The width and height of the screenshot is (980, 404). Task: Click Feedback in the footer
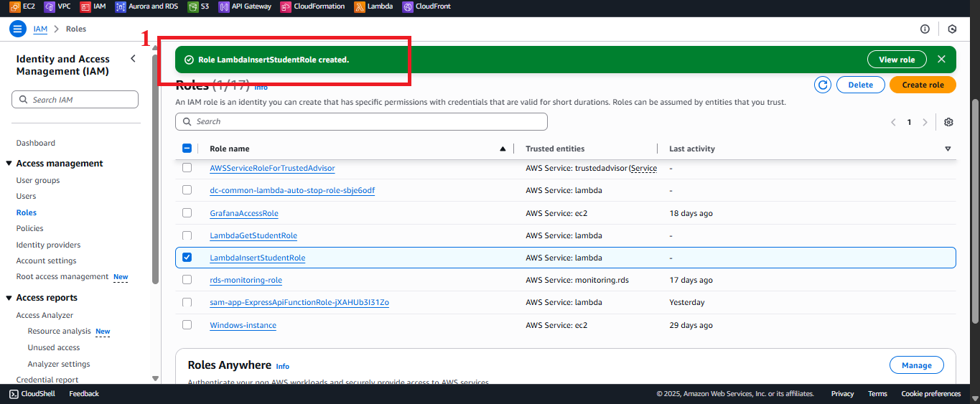(84, 393)
